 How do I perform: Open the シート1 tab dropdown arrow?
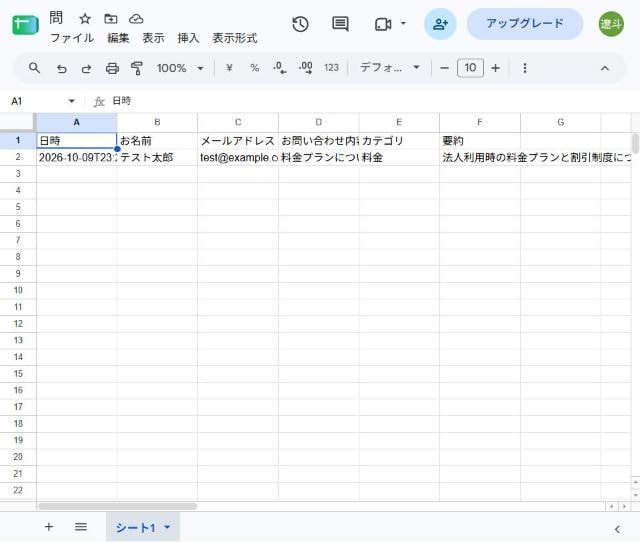[x=167, y=527]
